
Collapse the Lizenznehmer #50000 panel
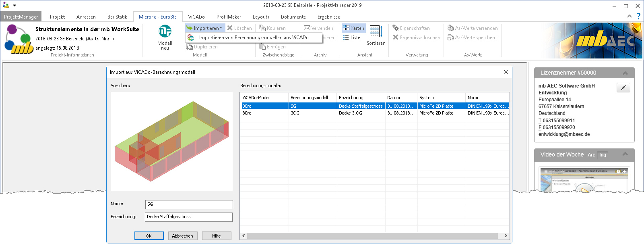point(625,73)
